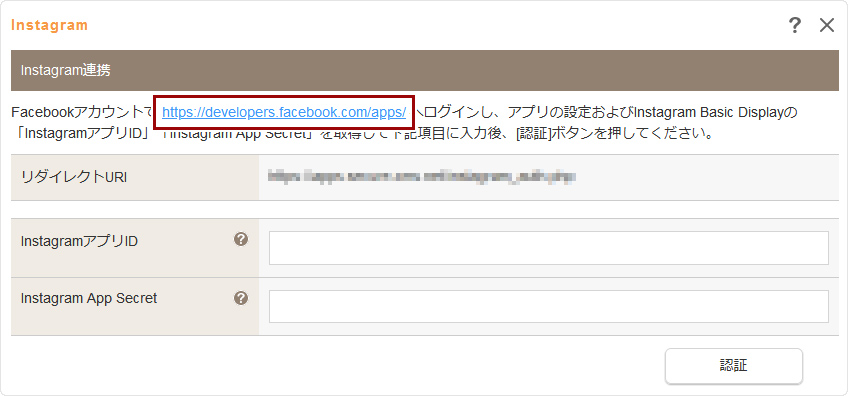Click the リダイレクトURI label
The width and height of the screenshot is (848, 396).
[x=74, y=177]
